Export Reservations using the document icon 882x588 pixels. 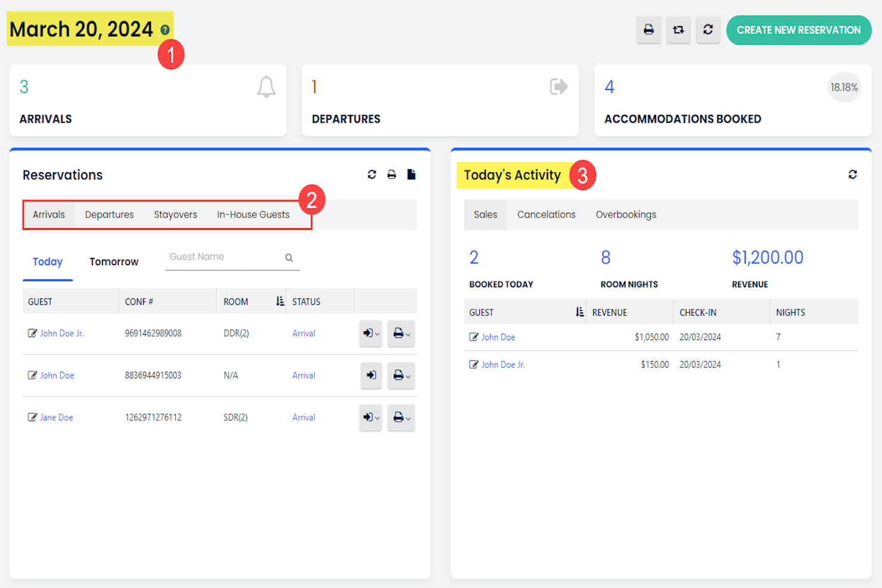pos(411,174)
